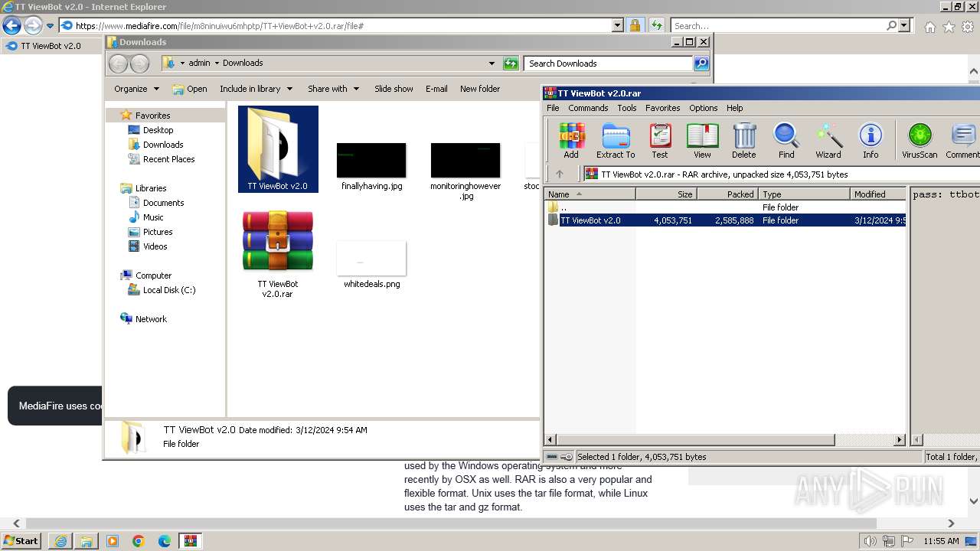Open TT ViewBot v2.0 folder icon in Downloads

click(x=278, y=148)
